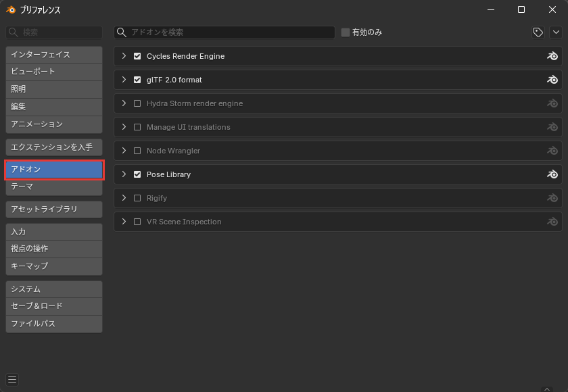568x392 pixels.
Task: Expand the Hydra Storm render engine details
Action: pyautogui.click(x=124, y=103)
